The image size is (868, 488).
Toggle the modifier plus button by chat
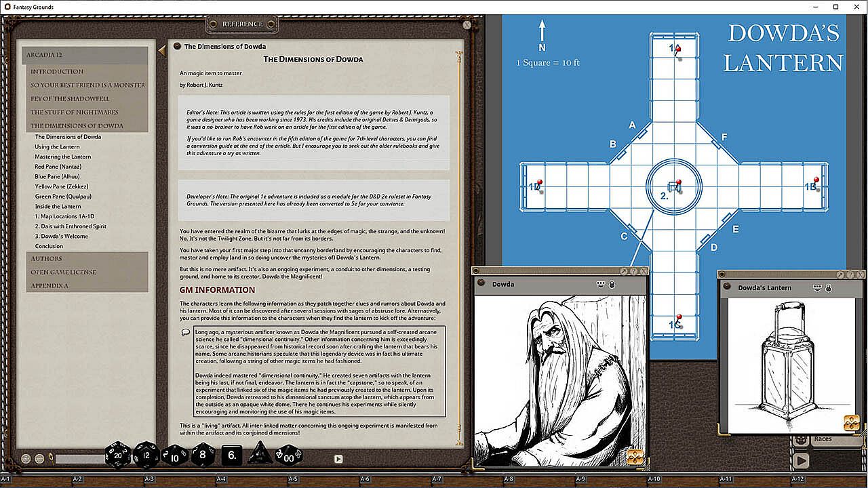(x=26, y=459)
